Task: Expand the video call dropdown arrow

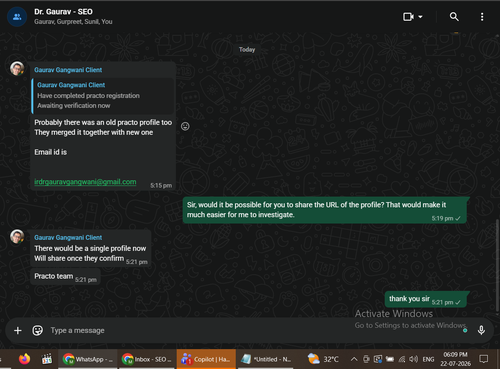Action: click(x=420, y=17)
